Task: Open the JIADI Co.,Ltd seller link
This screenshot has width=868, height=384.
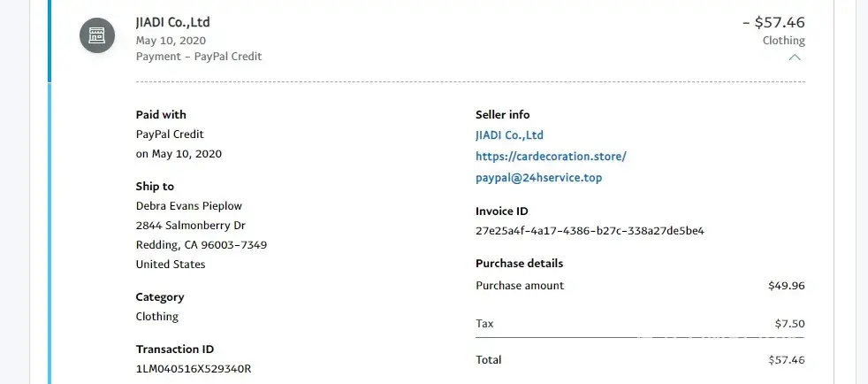Action: pos(509,135)
